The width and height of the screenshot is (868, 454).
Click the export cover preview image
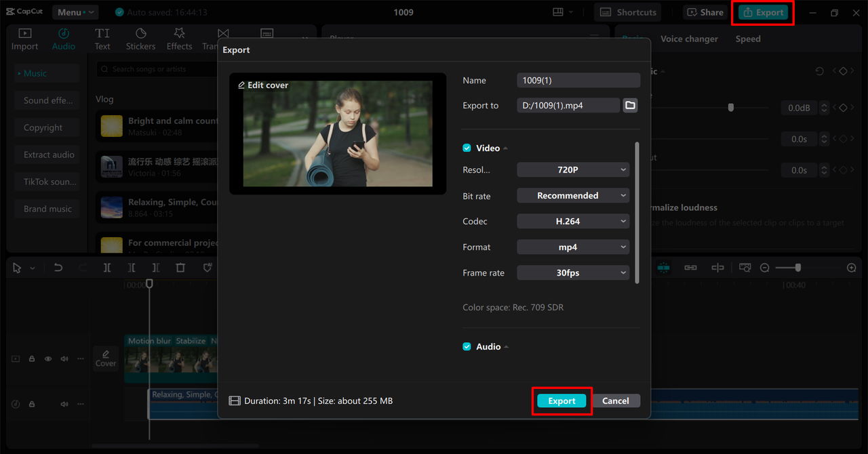pyautogui.click(x=338, y=134)
